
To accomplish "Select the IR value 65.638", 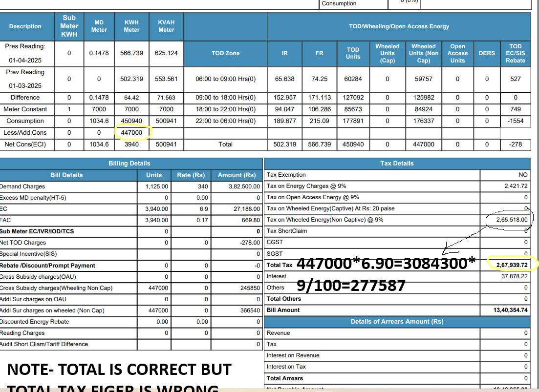I will (x=284, y=79).
